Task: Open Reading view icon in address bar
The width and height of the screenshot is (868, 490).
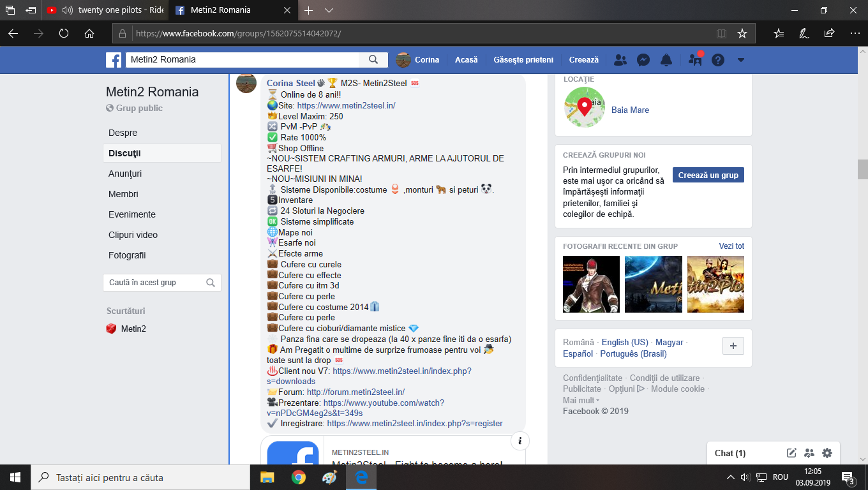Action: click(x=721, y=33)
